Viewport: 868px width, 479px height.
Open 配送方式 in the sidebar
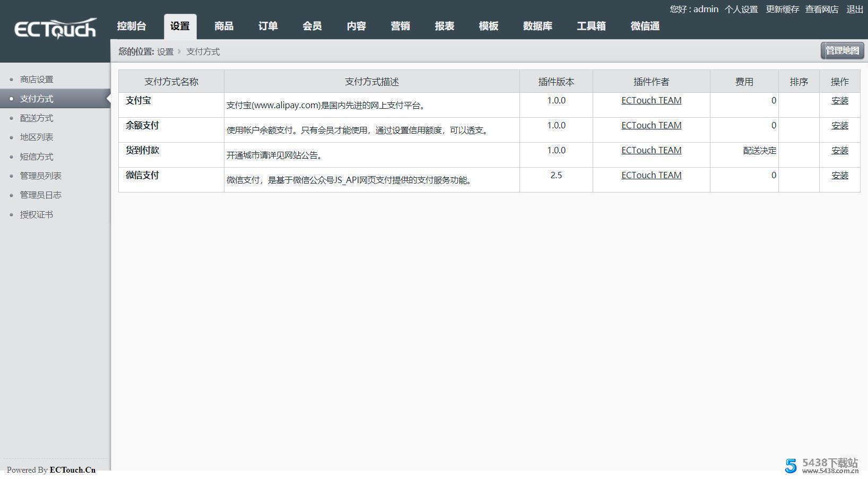pos(37,118)
